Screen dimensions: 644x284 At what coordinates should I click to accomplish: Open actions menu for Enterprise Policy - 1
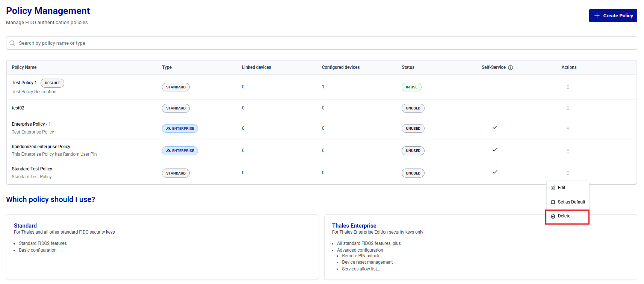(x=568, y=129)
